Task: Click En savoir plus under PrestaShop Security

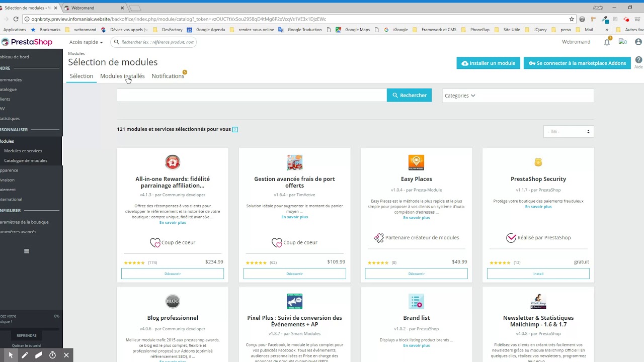Action: [x=538, y=207]
